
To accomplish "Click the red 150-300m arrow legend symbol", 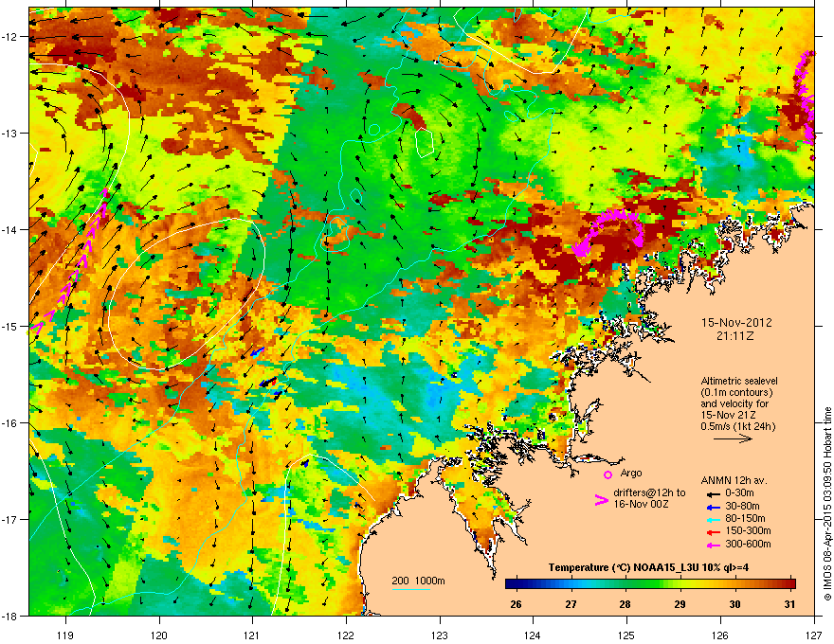I will [713, 532].
